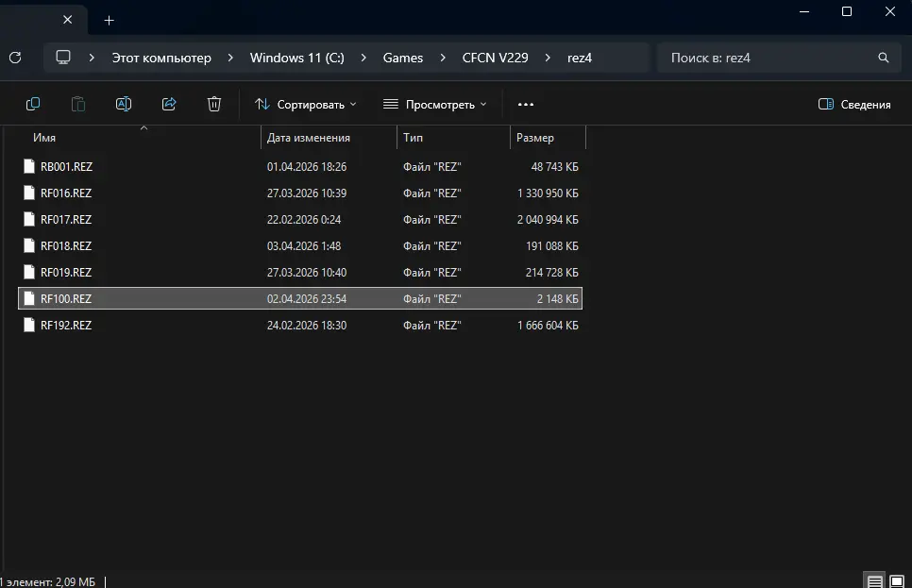The image size is (912, 588).
Task: Sort by Размер column header
Action: click(x=535, y=138)
